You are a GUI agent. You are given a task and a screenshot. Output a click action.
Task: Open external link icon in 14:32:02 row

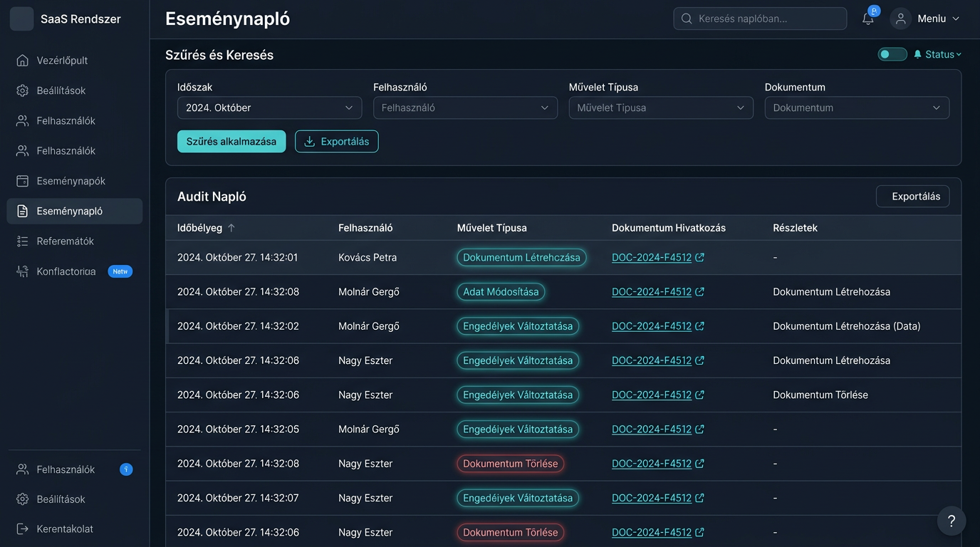[699, 326]
